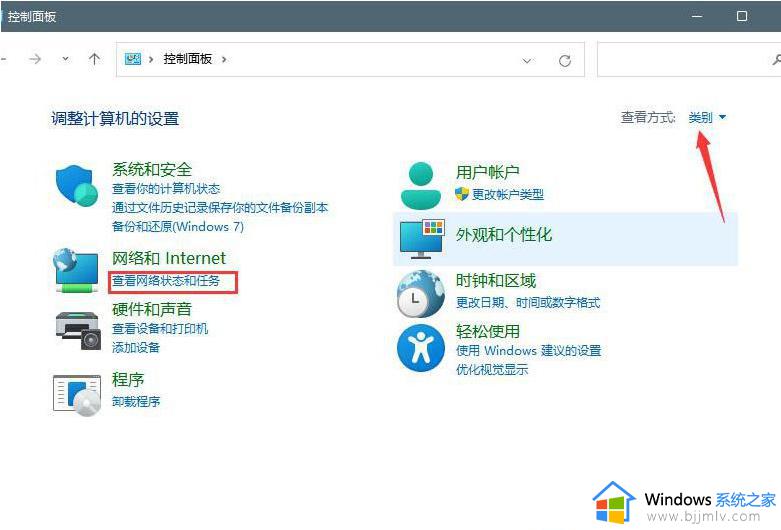Image resolution: width=781 pixels, height=530 pixels.
Task: Open the System and Security shield icon
Action: [x=77, y=186]
